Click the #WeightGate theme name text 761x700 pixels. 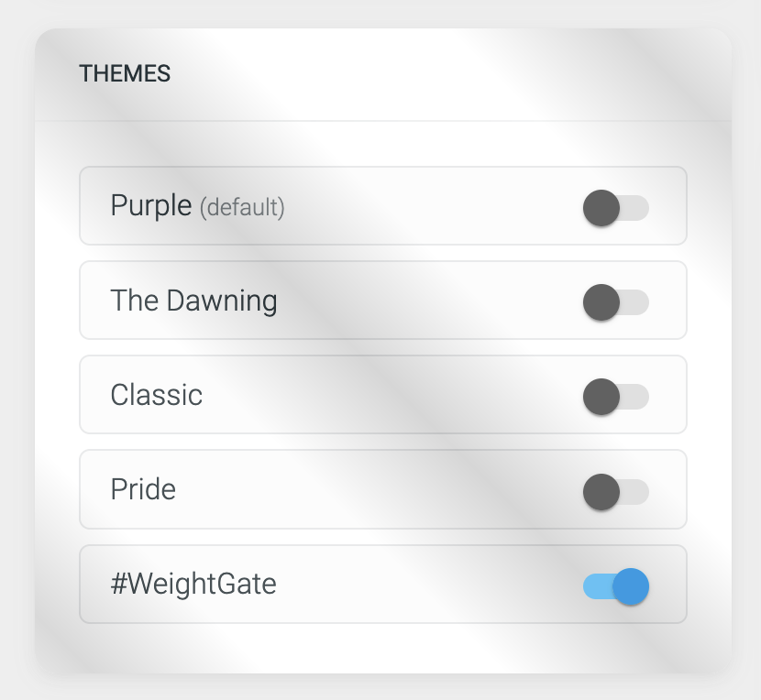click(193, 585)
